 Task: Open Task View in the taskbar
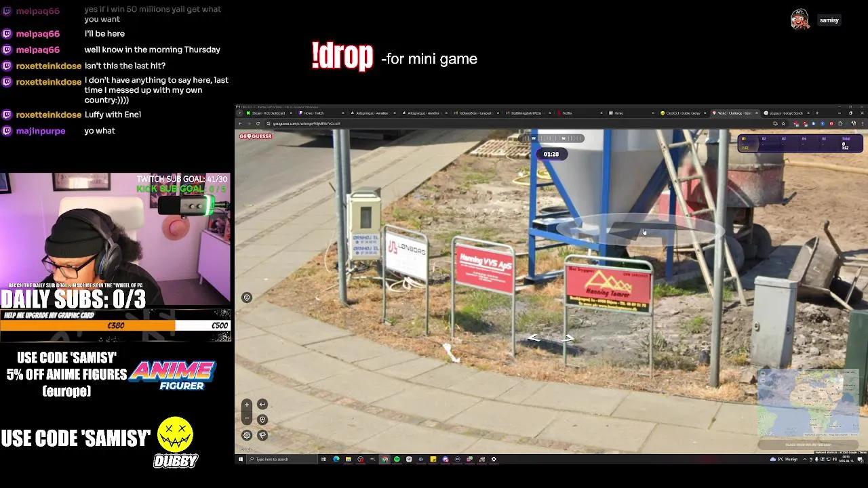(323, 460)
